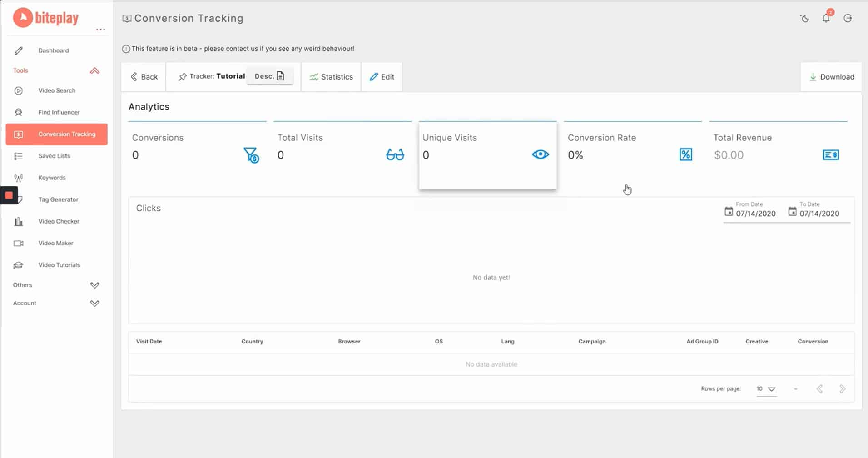Set the To Date field
This screenshot has width=868, height=458.
(818, 212)
